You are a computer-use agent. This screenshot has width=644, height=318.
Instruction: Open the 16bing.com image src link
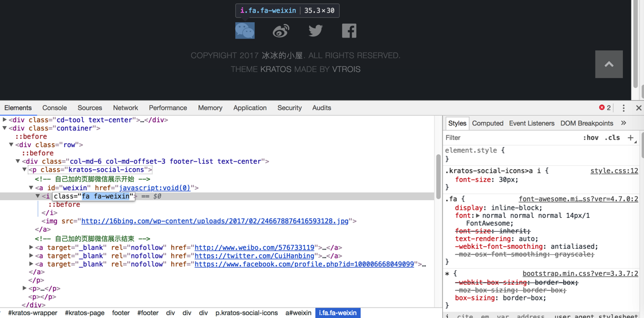pos(215,221)
